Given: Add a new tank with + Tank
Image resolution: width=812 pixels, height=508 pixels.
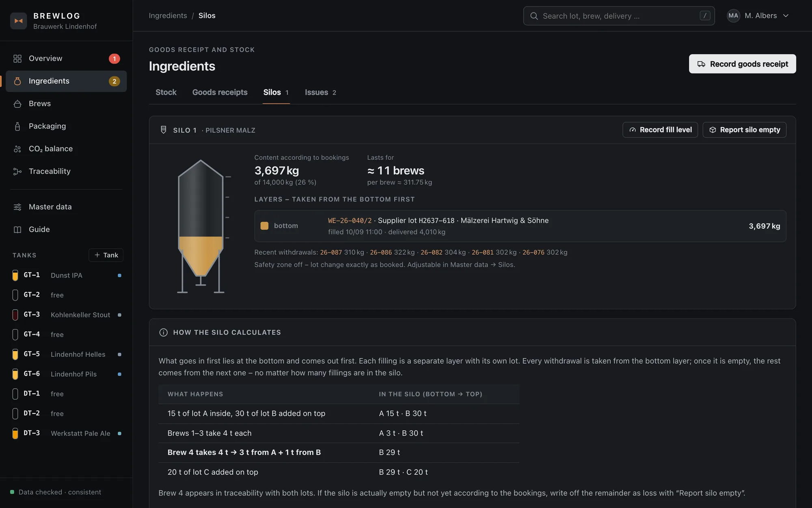Looking at the screenshot, I should tap(106, 255).
